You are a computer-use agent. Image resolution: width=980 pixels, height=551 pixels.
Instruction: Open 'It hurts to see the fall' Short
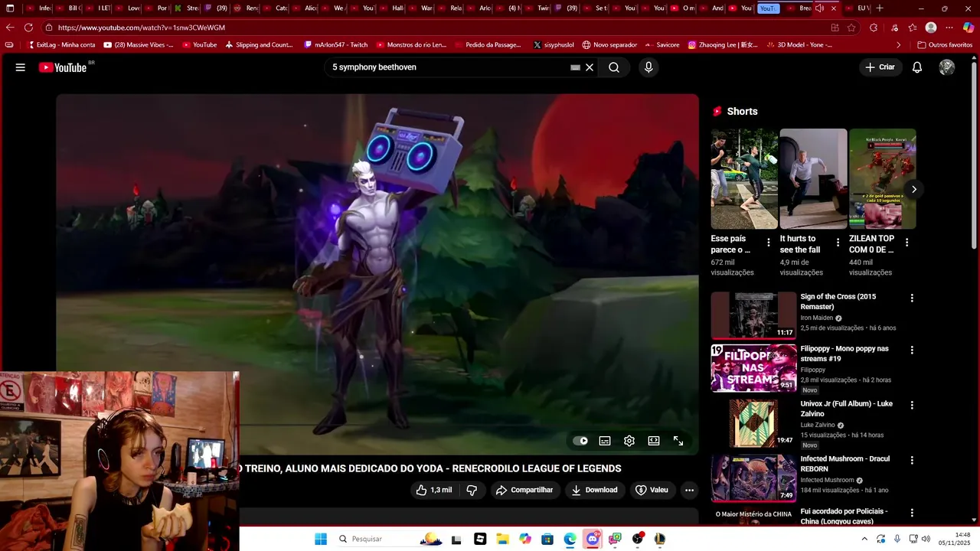click(813, 178)
